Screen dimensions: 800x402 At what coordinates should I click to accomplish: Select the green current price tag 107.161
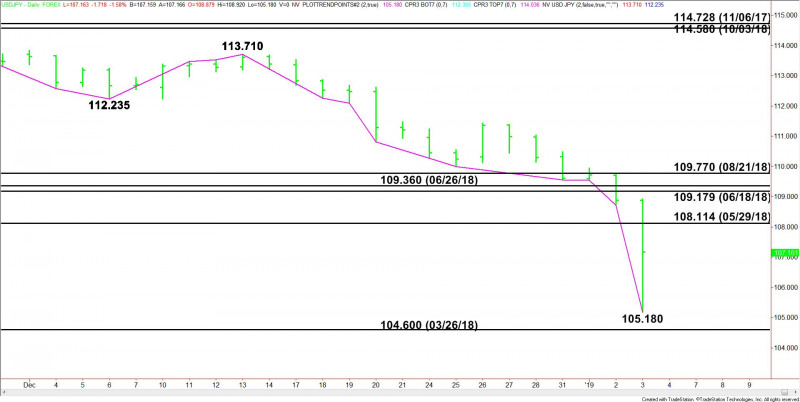click(786, 253)
